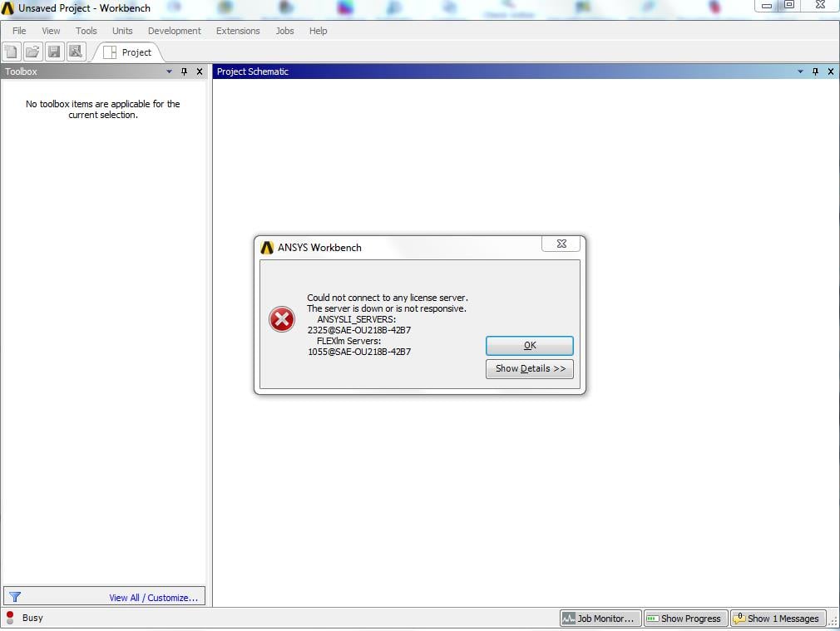The height and width of the screenshot is (631, 840).
Task: Click the New project toolbar icon
Action: coord(11,52)
